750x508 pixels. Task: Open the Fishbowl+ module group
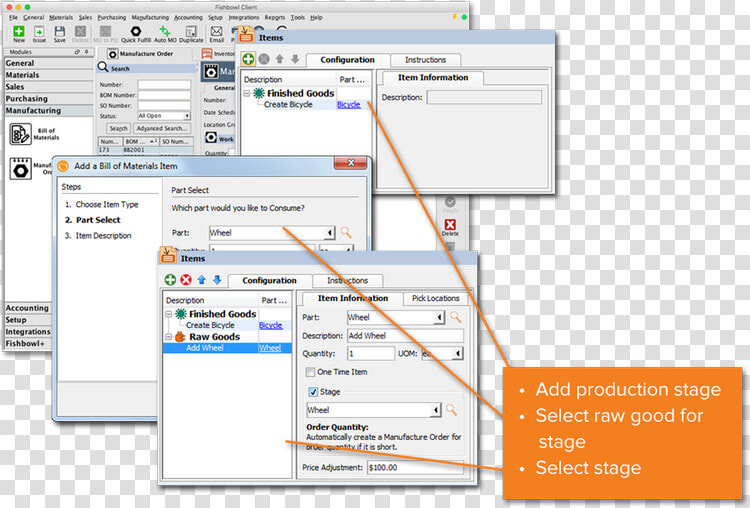(x=28, y=343)
